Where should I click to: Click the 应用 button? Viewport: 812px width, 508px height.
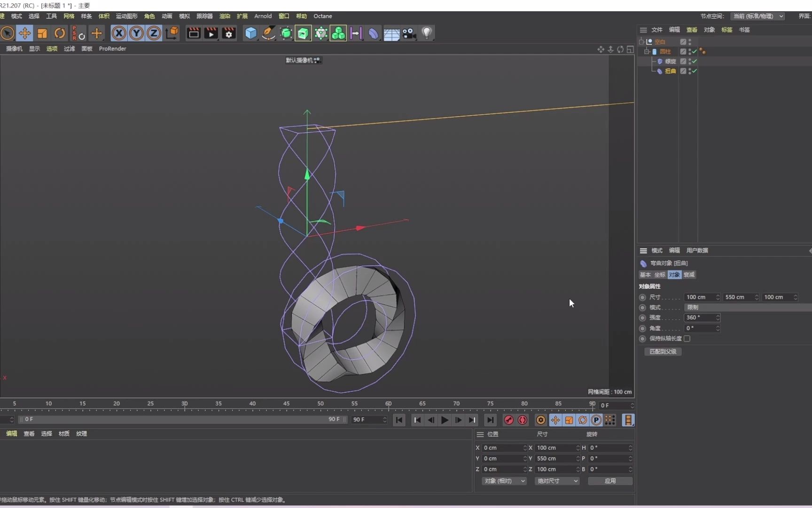click(610, 481)
